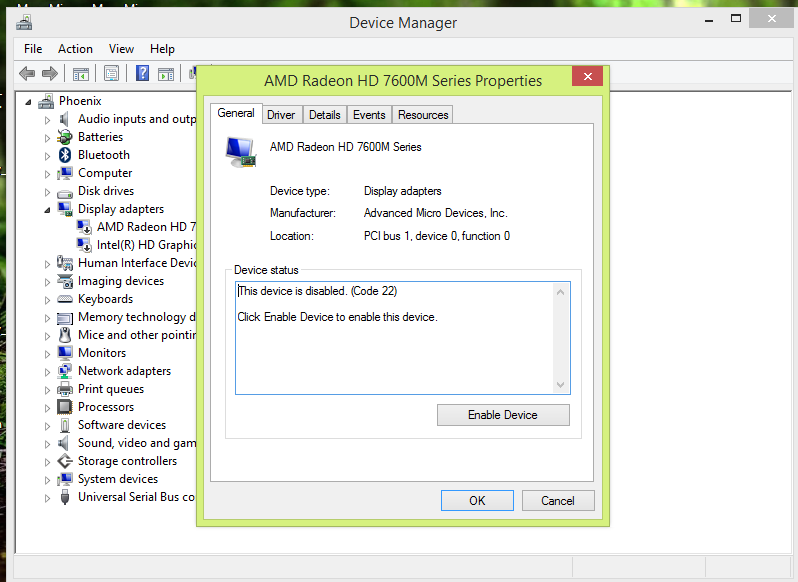Click the Computer category icon

click(65, 173)
